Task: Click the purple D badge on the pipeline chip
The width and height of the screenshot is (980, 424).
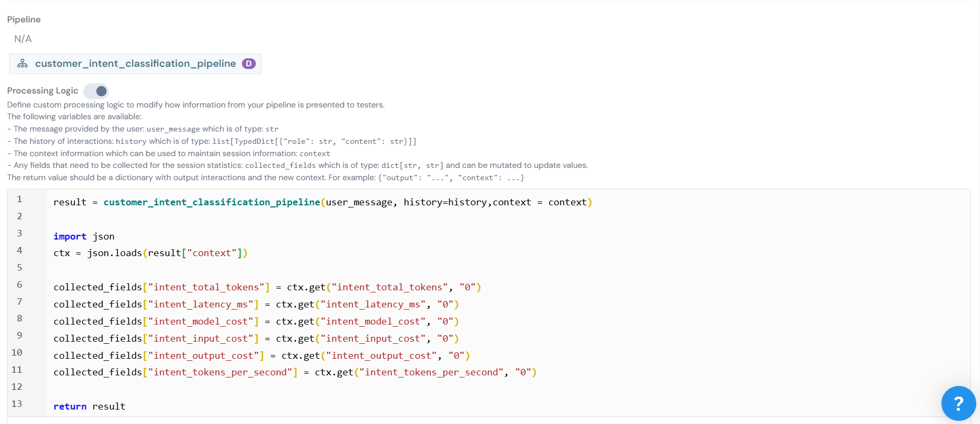Action: point(248,64)
